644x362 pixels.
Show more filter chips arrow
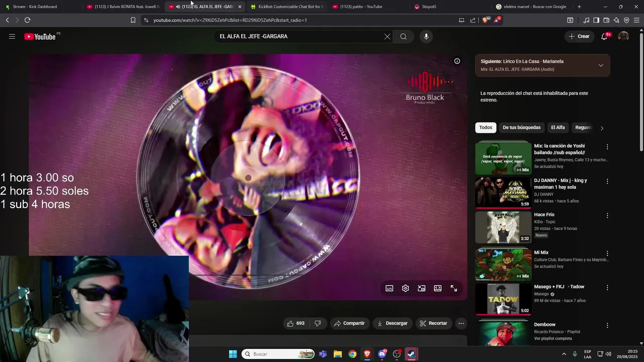pyautogui.click(x=602, y=128)
